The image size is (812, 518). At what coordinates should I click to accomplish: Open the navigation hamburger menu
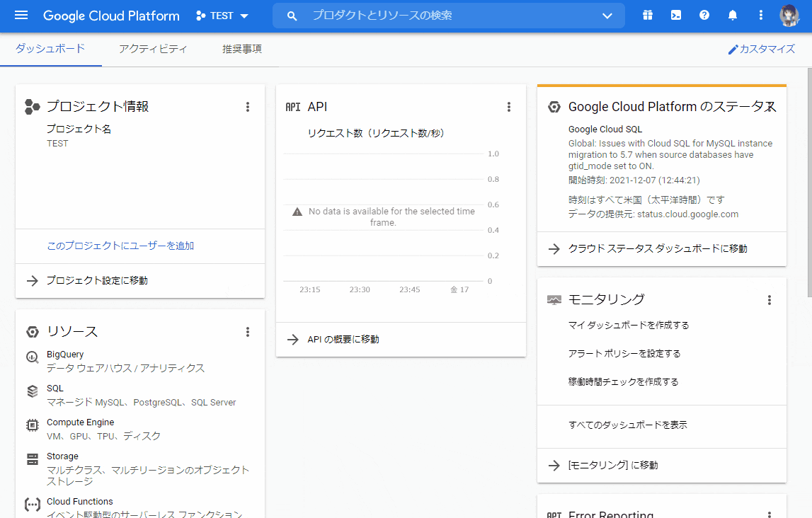tap(21, 16)
